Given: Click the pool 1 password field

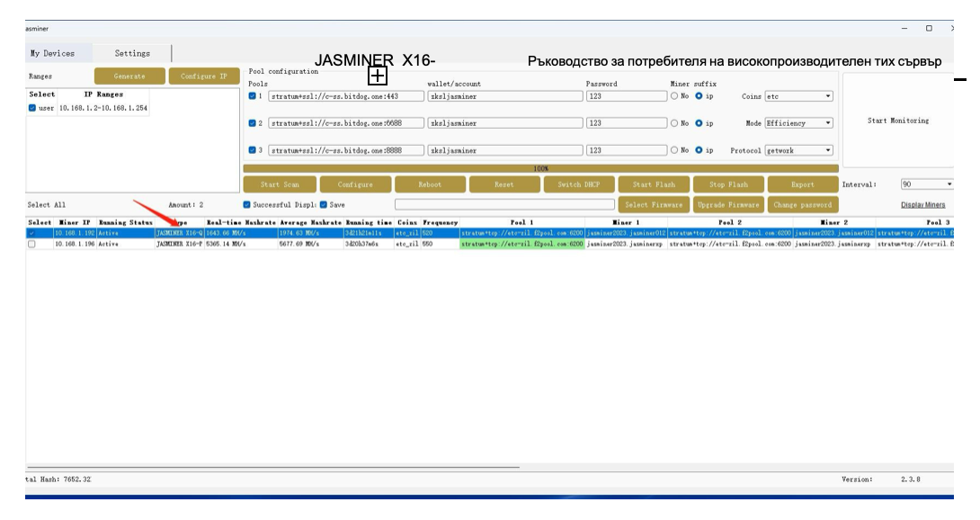Looking at the screenshot, I should (627, 96).
